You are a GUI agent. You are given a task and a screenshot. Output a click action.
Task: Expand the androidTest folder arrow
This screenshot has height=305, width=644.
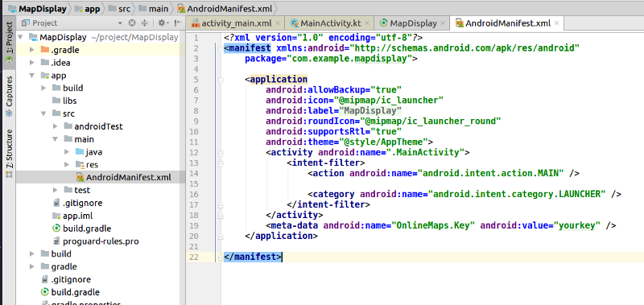[x=55, y=126]
